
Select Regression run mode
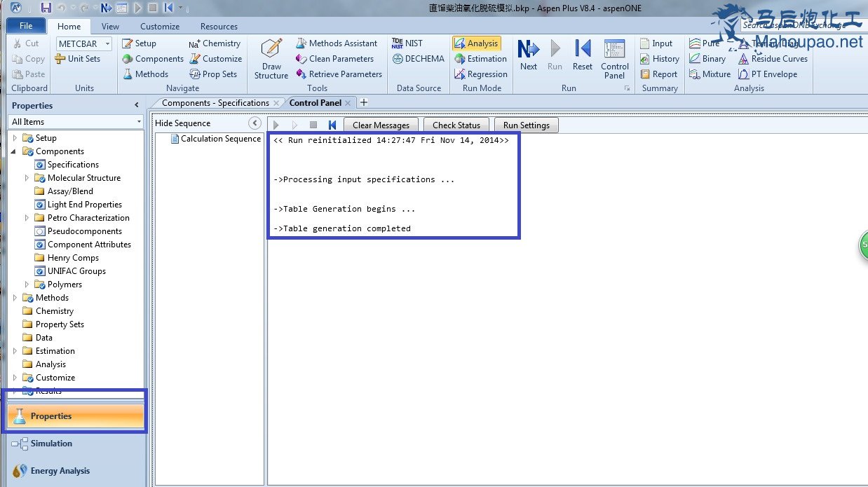coord(480,74)
